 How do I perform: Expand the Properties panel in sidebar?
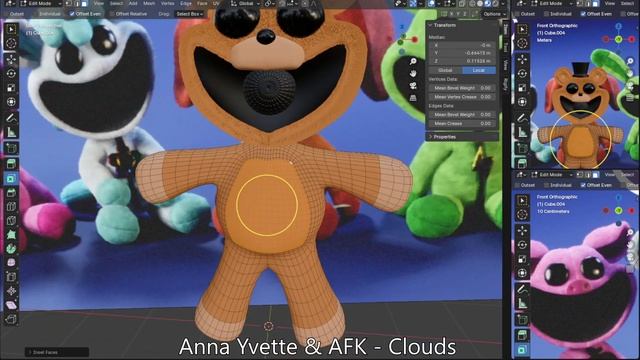pos(430,137)
